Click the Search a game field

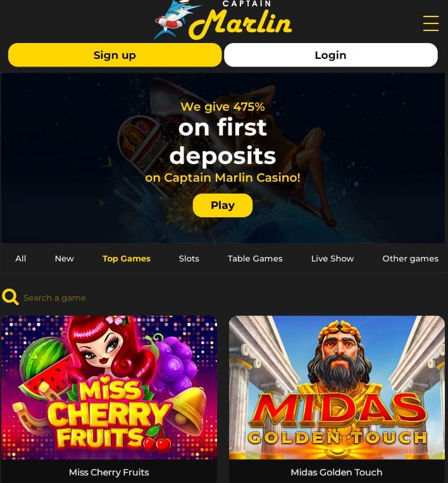point(123,298)
